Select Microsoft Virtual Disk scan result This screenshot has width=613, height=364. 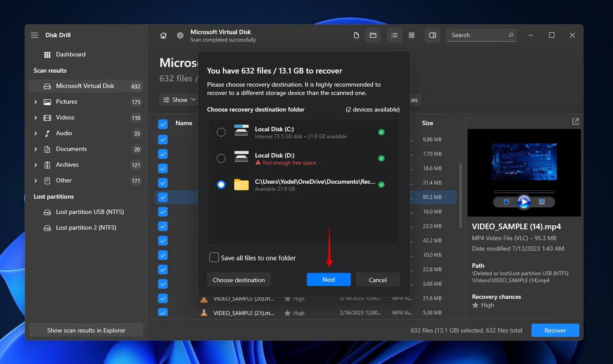(x=86, y=86)
